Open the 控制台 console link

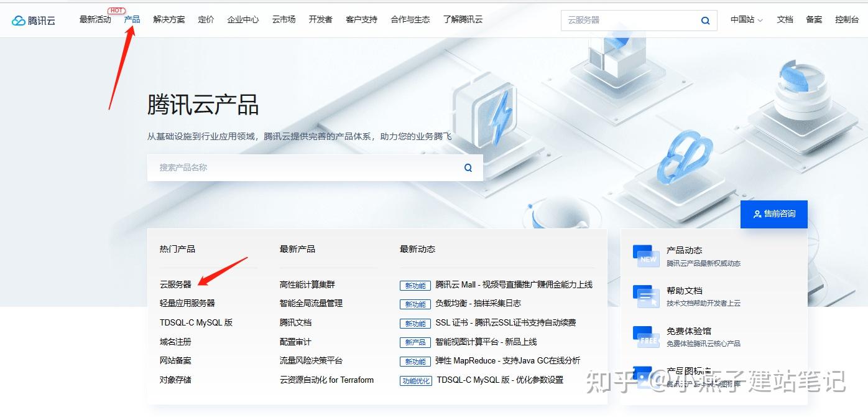click(x=847, y=19)
